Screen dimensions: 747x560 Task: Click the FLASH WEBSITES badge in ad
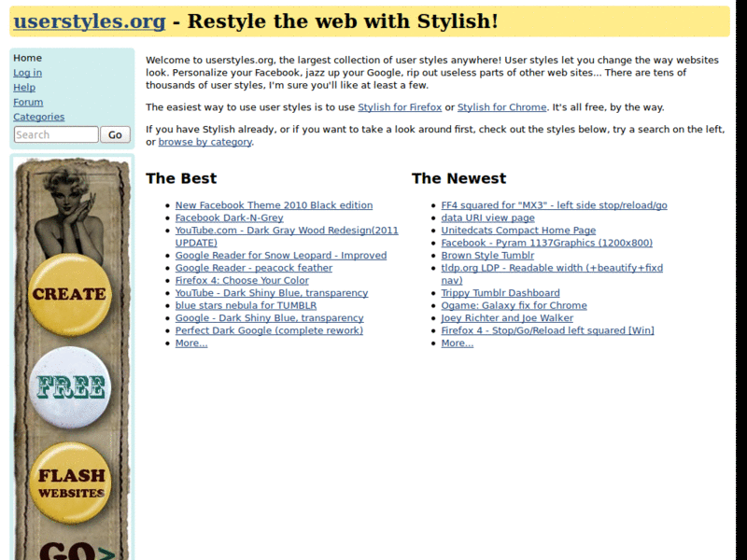71,483
